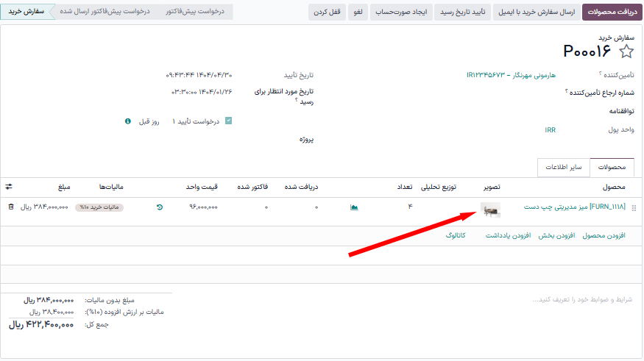The height and width of the screenshot is (361, 644).
Task: Click the product image thumbnail of the desk
Action: coord(490,210)
